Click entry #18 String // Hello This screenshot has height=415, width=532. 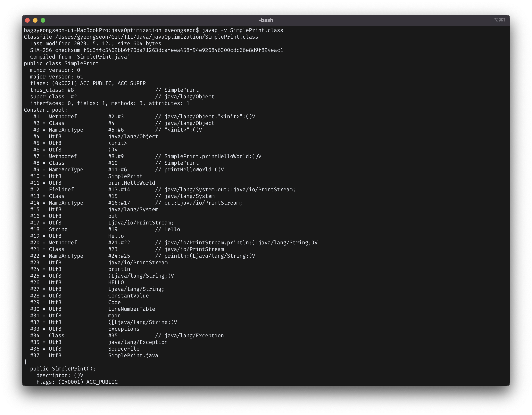point(105,229)
